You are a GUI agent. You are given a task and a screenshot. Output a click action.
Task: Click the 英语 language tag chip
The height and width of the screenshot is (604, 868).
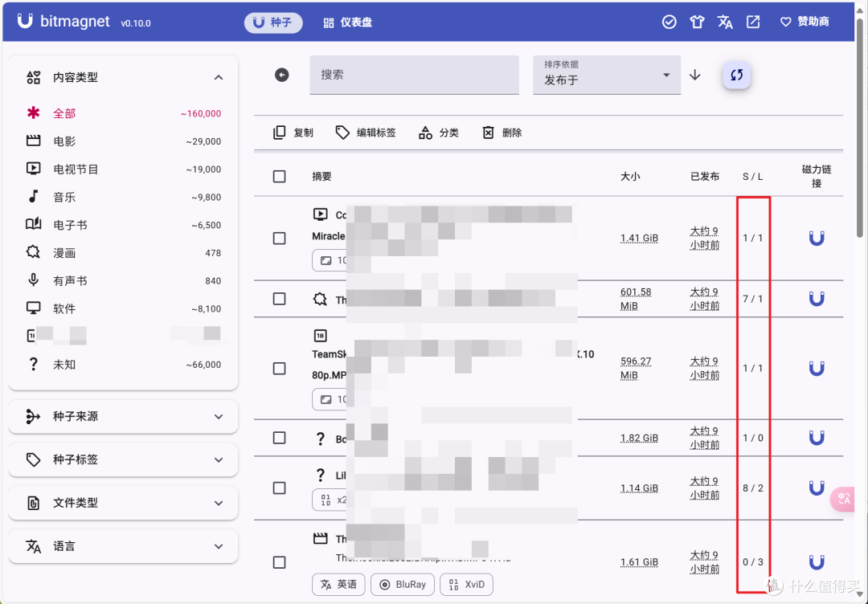(339, 585)
